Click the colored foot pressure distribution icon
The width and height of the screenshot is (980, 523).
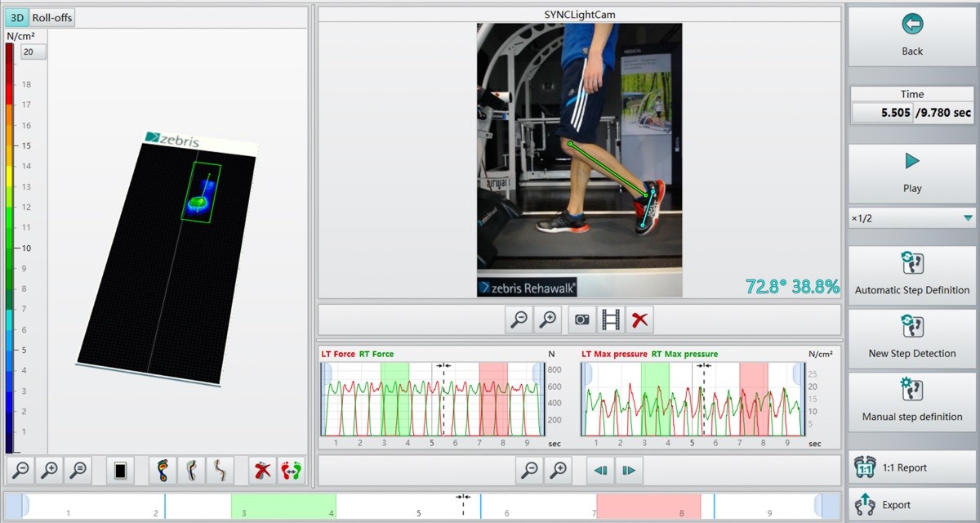pyautogui.click(x=163, y=471)
